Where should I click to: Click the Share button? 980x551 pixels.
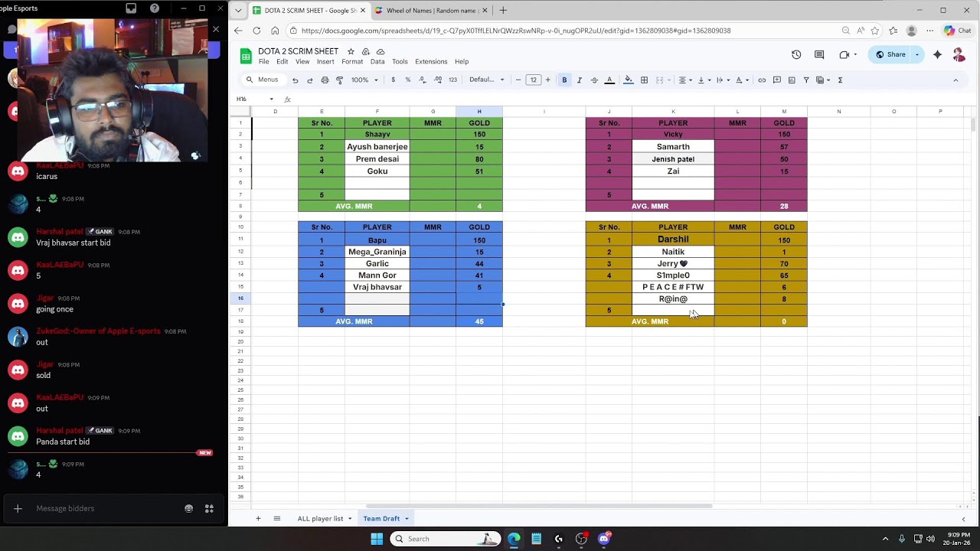click(x=890, y=54)
